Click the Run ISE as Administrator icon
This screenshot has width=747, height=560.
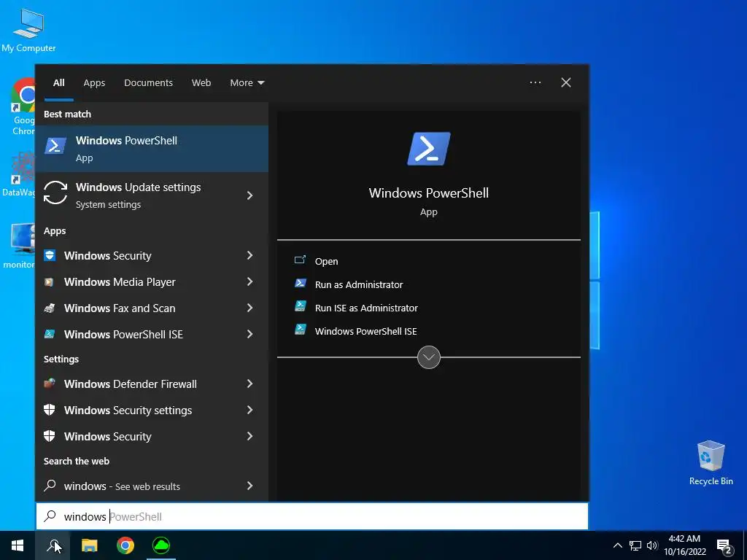pos(300,306)
